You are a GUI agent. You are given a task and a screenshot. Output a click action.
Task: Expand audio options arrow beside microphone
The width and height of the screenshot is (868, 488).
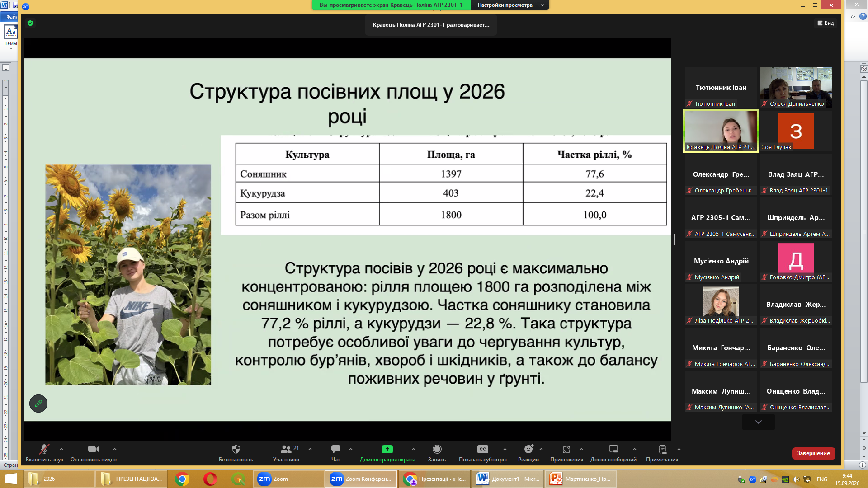click(x=61, y=449)
